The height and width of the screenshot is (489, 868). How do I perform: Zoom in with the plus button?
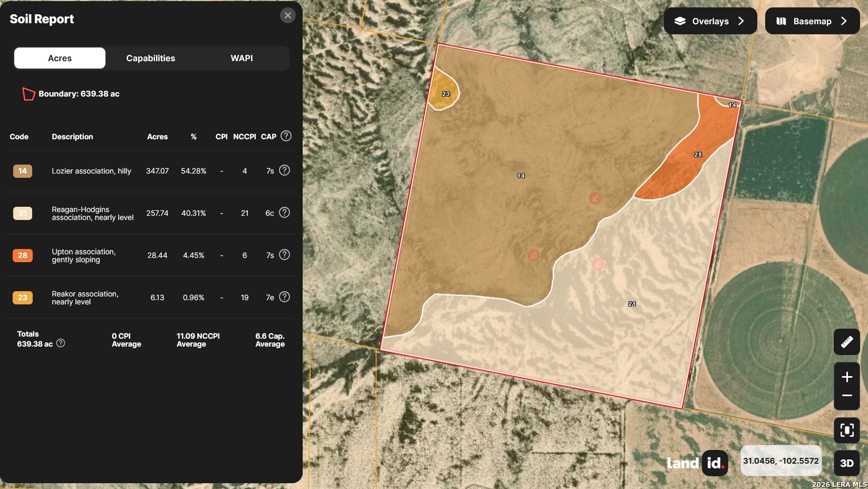[846, 377]
